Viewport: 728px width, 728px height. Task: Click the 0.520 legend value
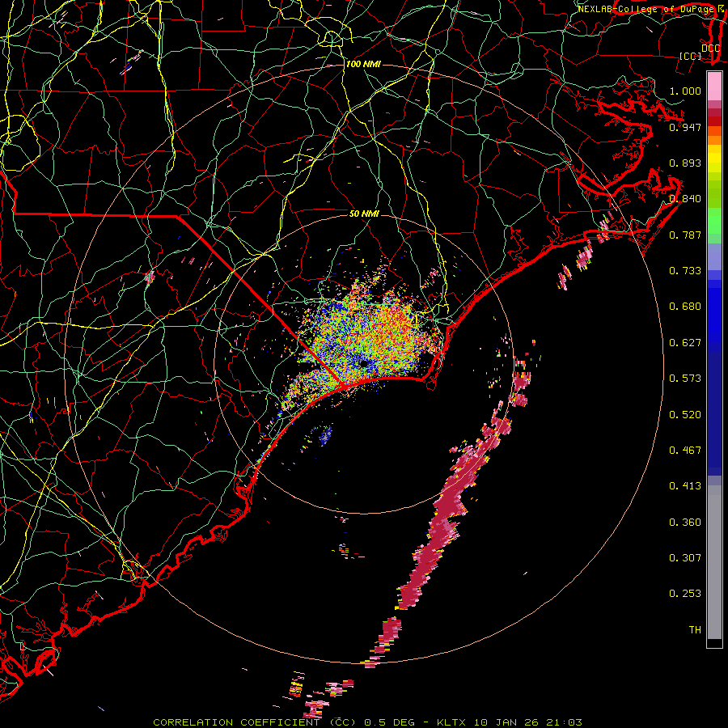[x=685, y=414]
